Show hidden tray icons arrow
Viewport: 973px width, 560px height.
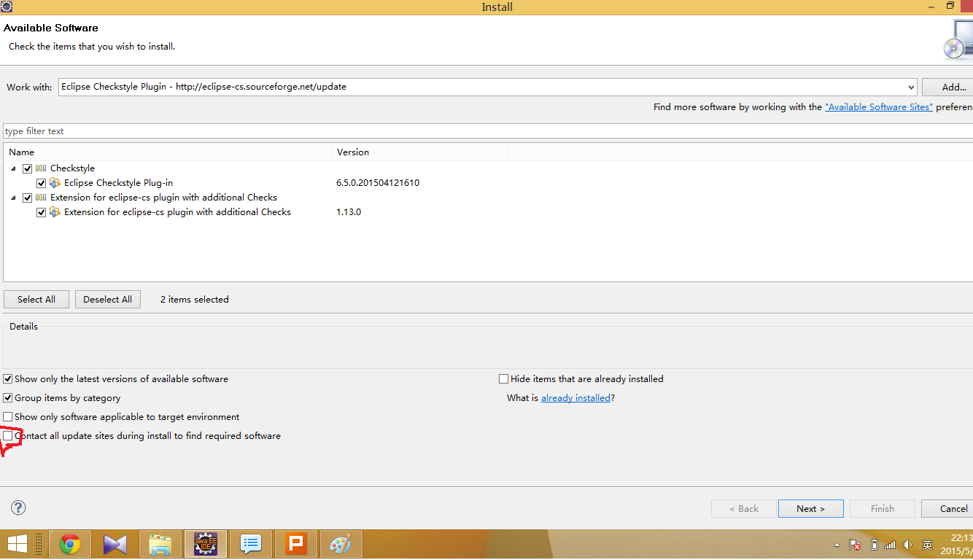(837, 545)
